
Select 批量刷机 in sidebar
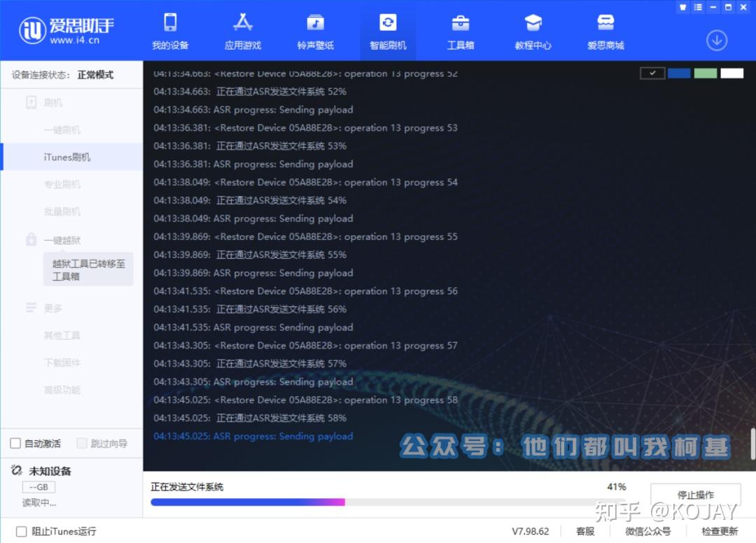click(62, 211)
